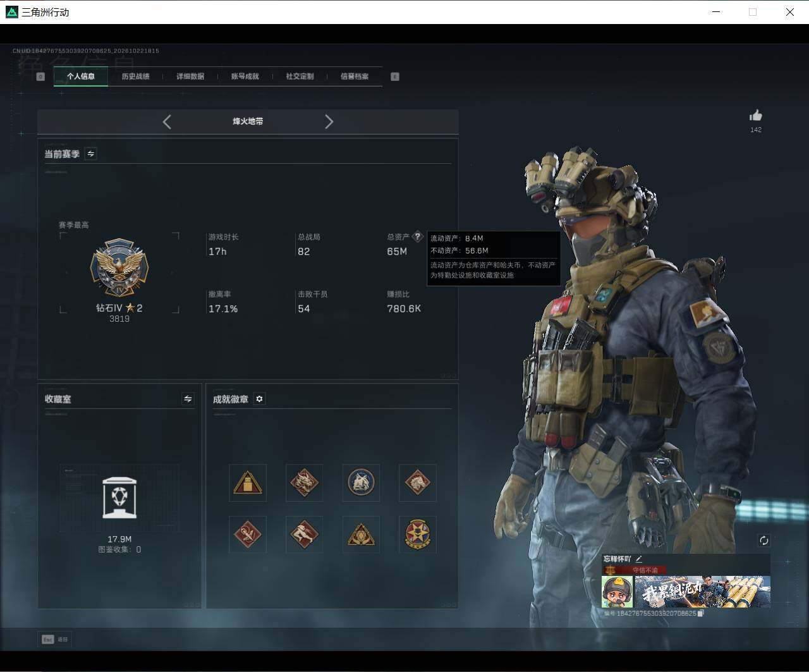Open the 账号成就 tab

tap(245, 76)
